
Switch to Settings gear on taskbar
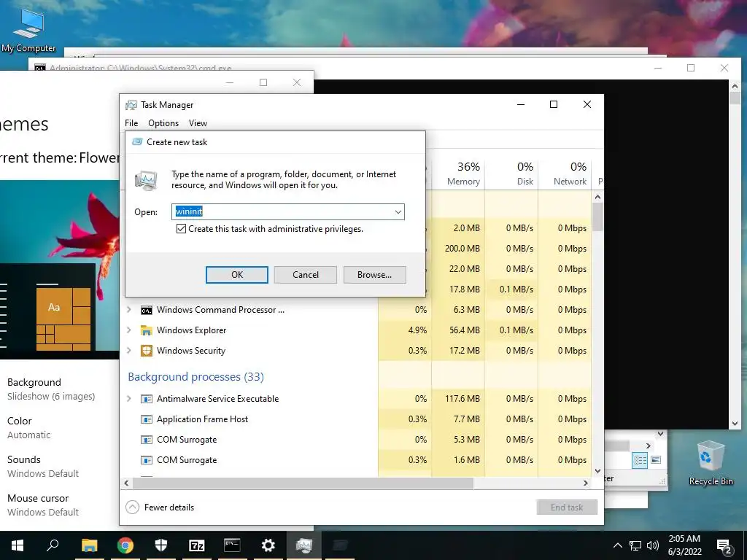(x=268, y=545)
